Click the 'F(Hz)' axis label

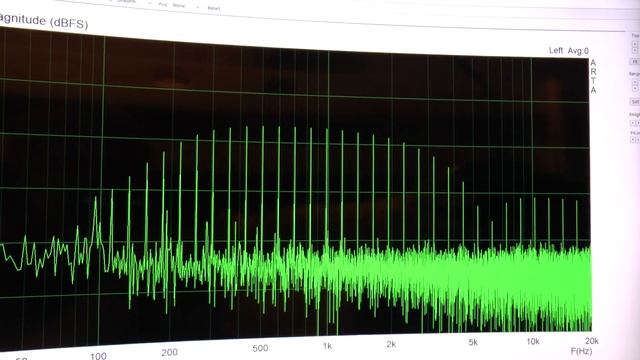tap(581, 351)
